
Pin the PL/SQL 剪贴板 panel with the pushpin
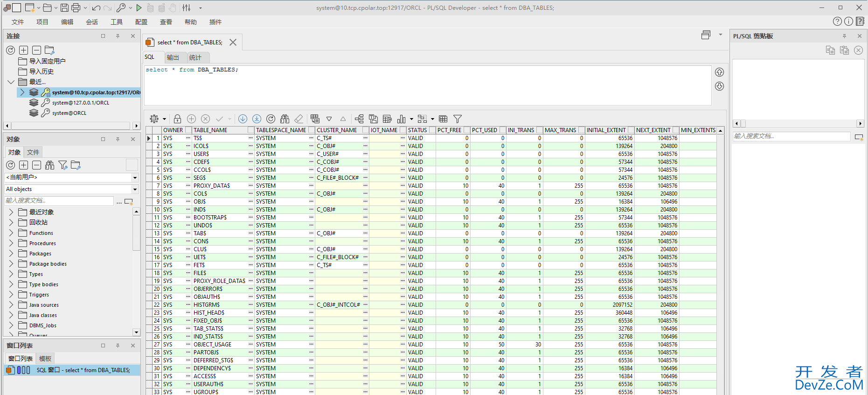coord(844,36)
